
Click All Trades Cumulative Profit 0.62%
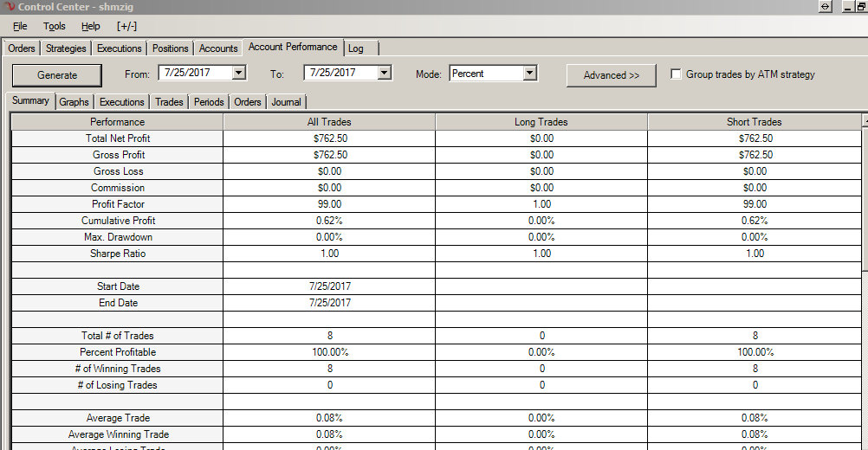(329, 221)
